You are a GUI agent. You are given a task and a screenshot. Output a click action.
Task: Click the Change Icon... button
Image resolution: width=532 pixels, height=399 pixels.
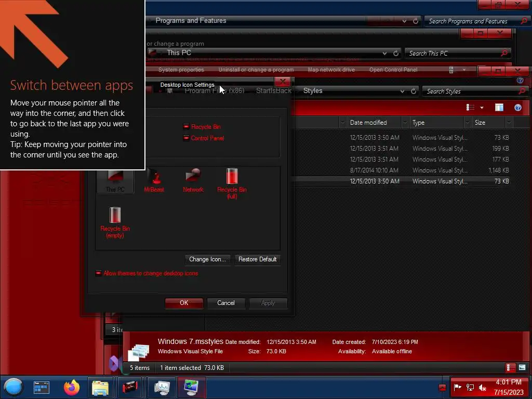(208, 259)
